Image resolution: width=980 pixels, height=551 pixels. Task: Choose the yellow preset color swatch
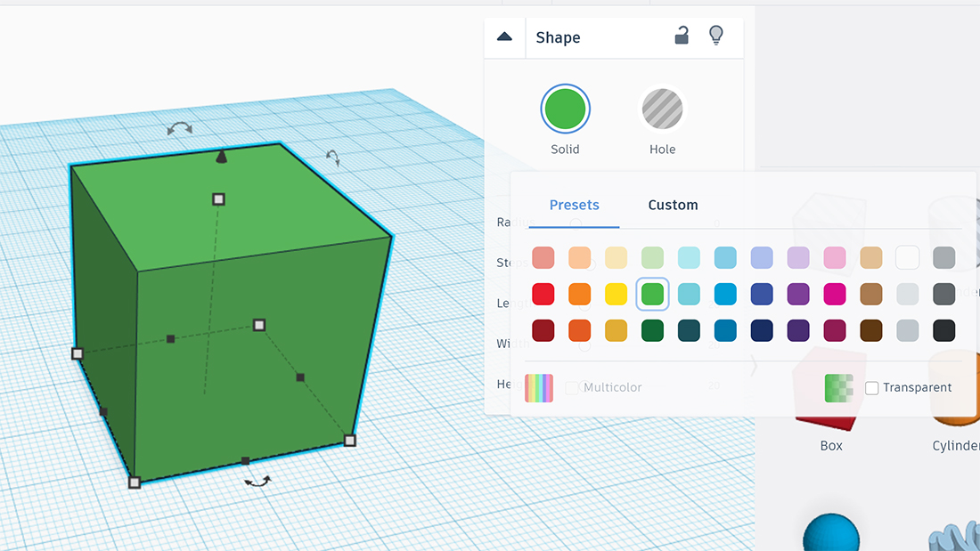617,294
